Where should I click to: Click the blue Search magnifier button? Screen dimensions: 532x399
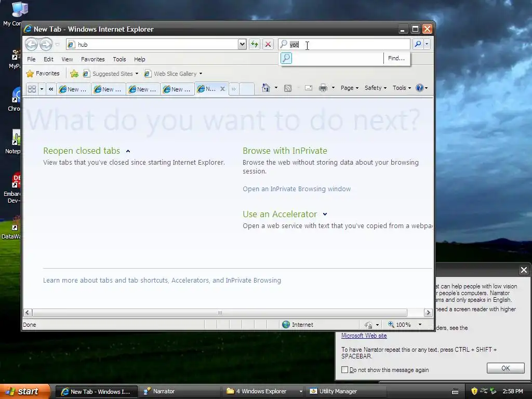(418, 44)
